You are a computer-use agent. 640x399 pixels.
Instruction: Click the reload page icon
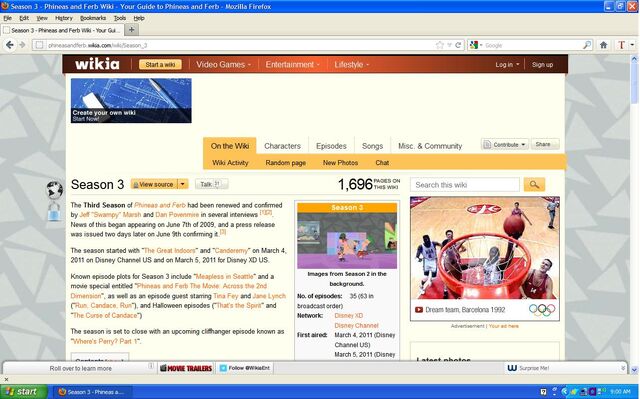(458, 45)
